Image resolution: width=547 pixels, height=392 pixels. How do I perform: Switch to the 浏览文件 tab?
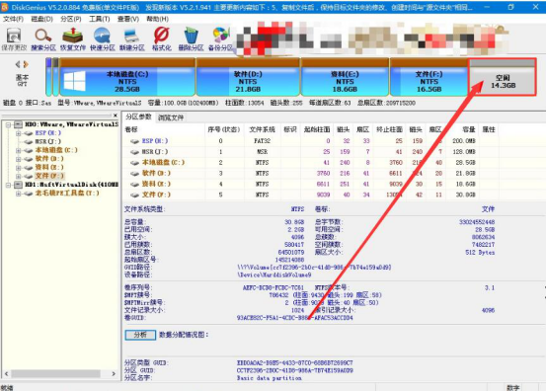(171, 118)
